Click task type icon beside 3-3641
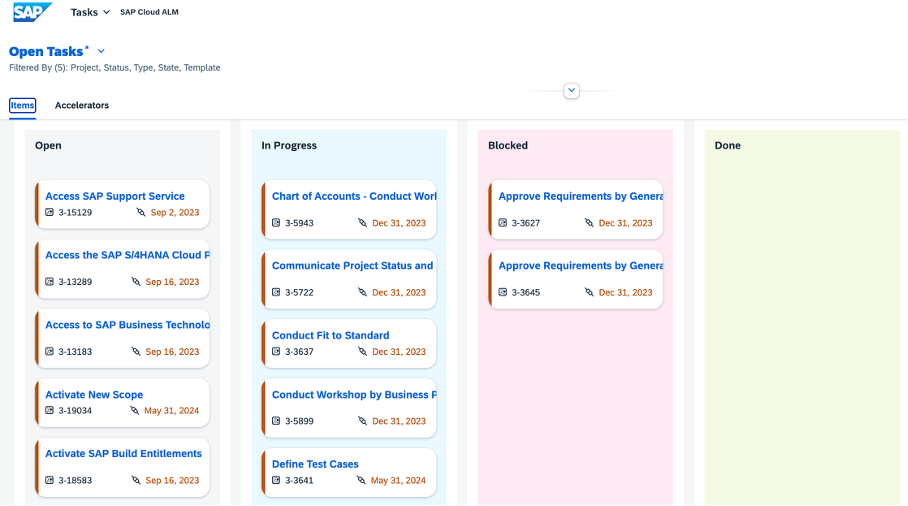 coord(276,480)
